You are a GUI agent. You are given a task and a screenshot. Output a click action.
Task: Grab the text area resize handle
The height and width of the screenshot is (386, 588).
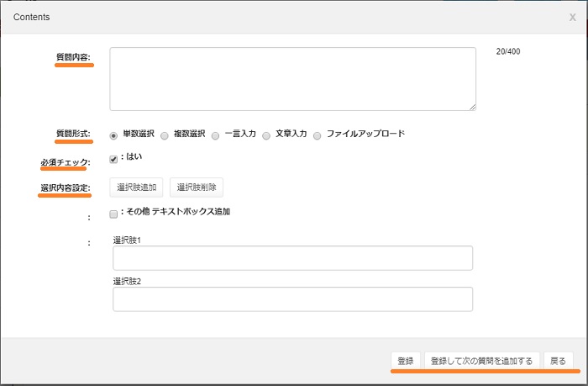472,107
